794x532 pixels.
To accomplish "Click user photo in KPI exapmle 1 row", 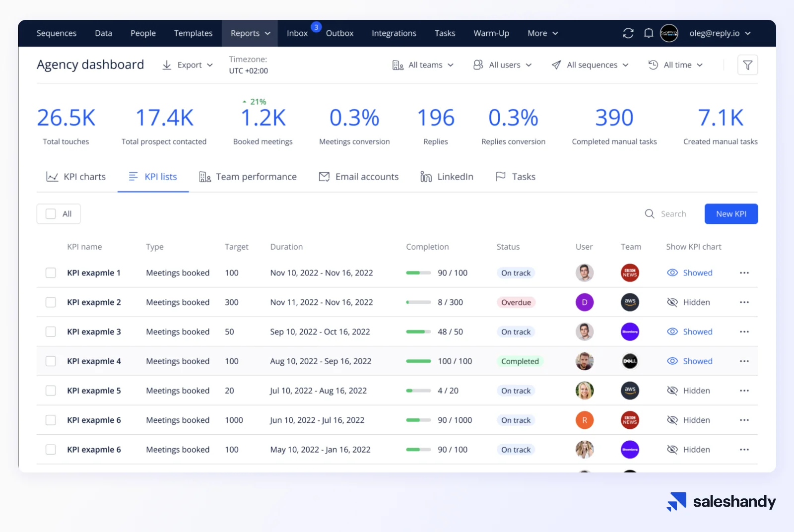I will 585,273.
